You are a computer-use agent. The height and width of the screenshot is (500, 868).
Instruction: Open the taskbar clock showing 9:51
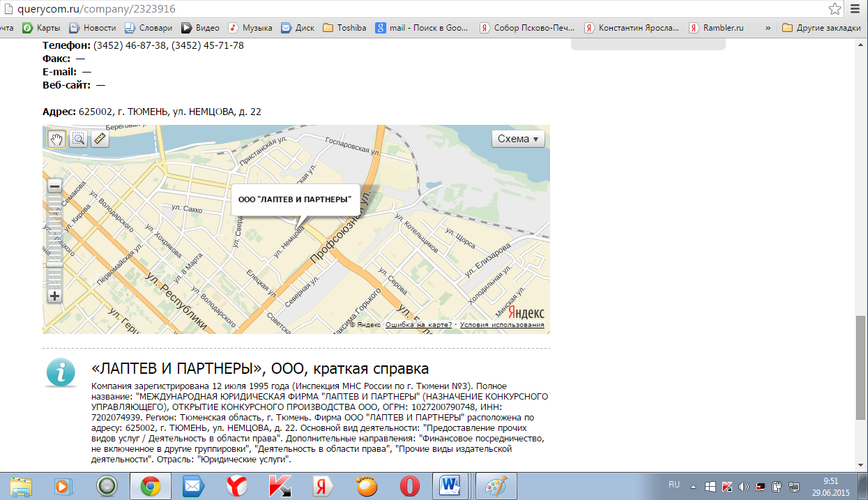click(830, 486)
